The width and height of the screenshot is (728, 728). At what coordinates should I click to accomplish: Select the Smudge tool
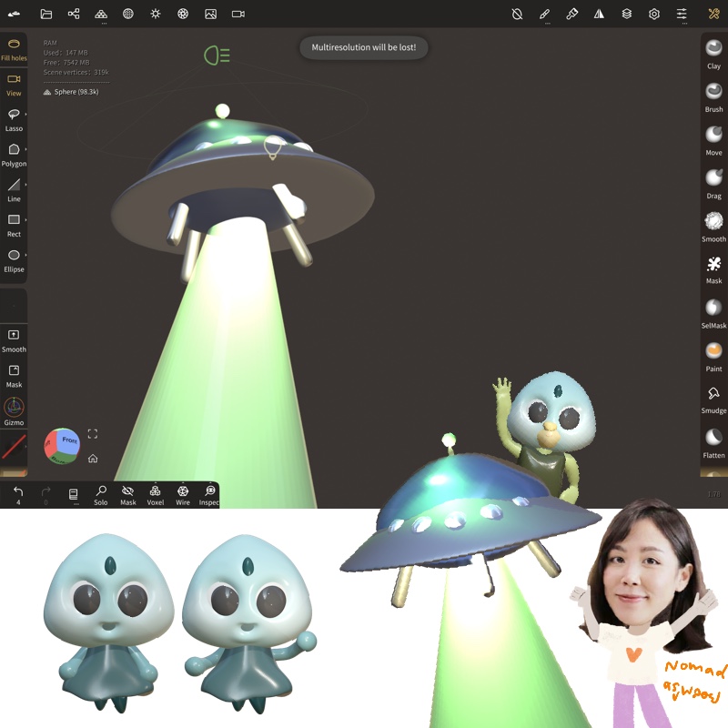[713, 399]
